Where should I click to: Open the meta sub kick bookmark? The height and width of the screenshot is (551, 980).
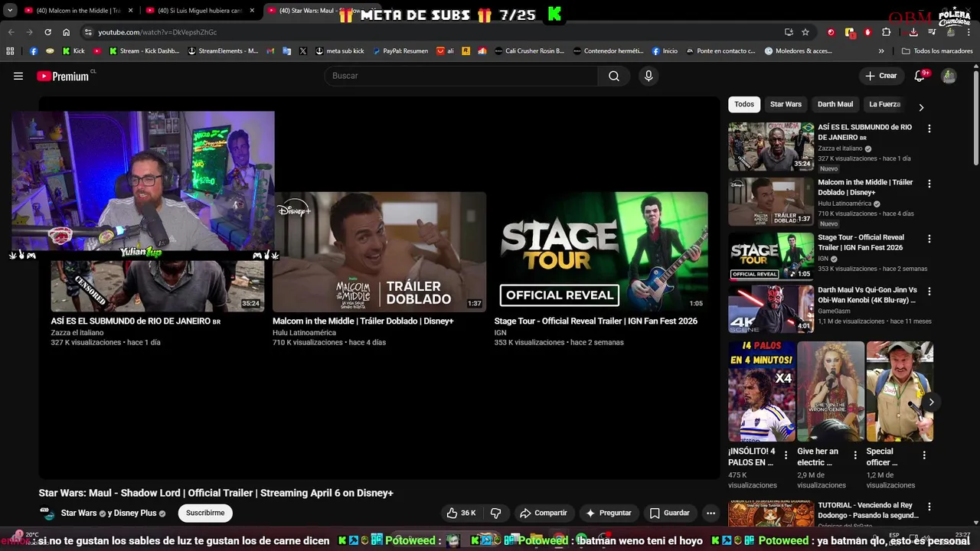coord(339,51)
